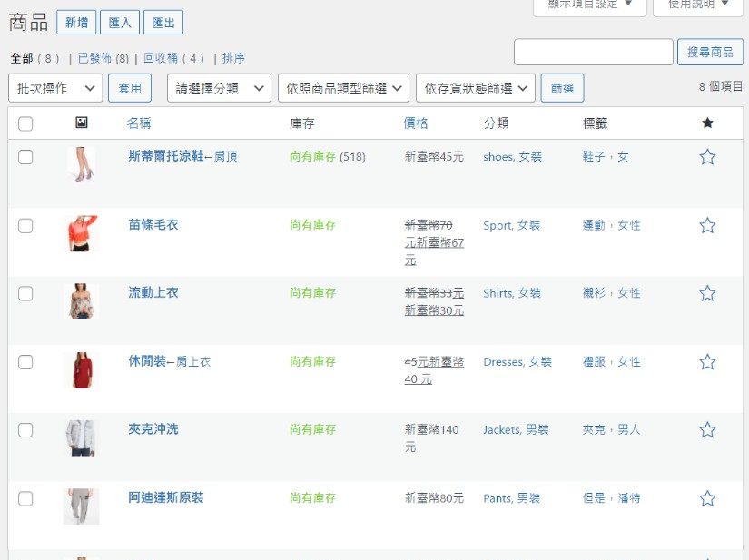Focus the product search input field
This screenshot has width=749, height=560.
click(x=593, y=52)
